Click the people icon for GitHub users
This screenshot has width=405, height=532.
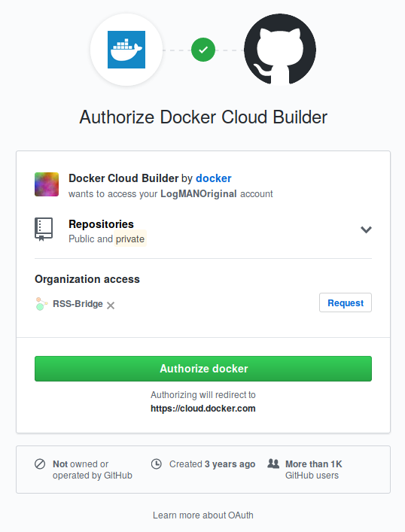click(x=273, y=463)
